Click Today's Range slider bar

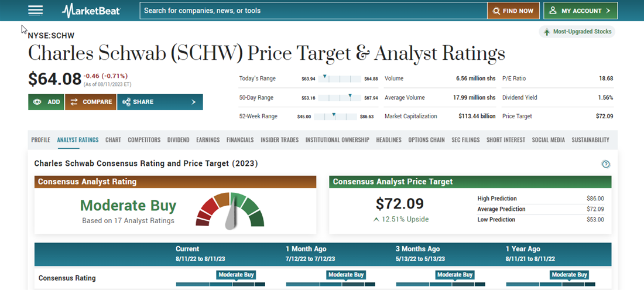339,79
